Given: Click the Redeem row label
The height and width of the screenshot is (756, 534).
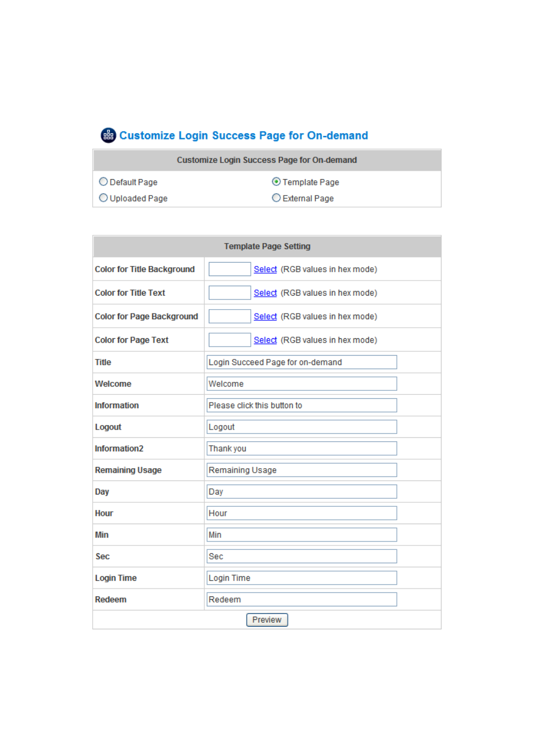Looking at the screenshot, I should click(x=111, y=600).
